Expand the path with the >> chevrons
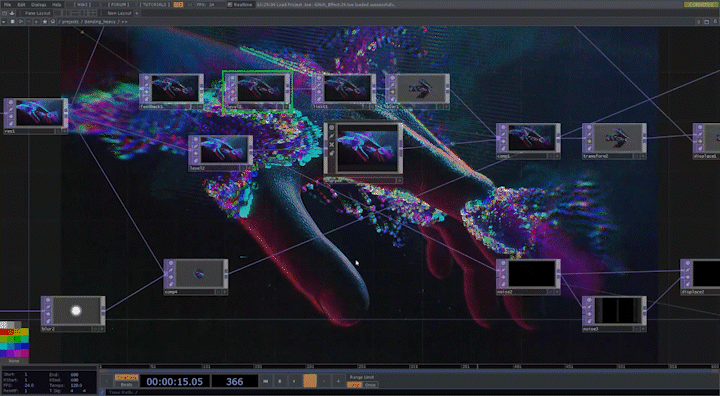The image size is (720, 396). coord(124,22)
